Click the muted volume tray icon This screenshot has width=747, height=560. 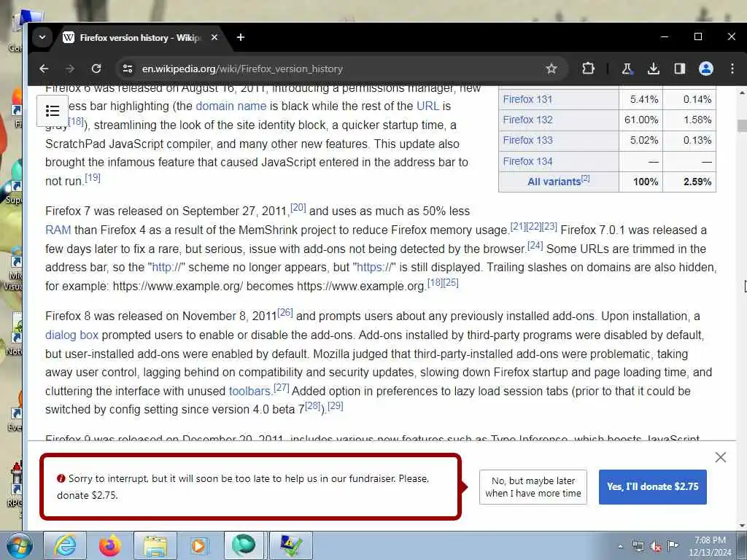pyautogui.click(x=656, y=547)
